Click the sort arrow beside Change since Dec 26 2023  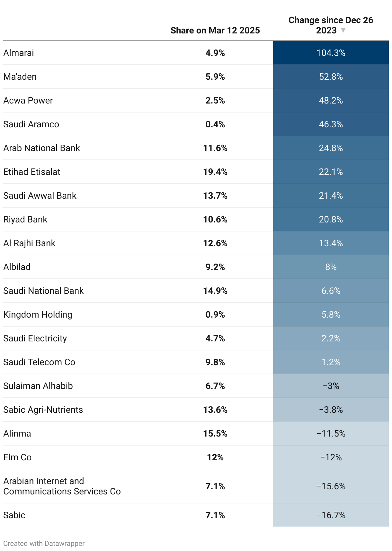tap(343, 30)
